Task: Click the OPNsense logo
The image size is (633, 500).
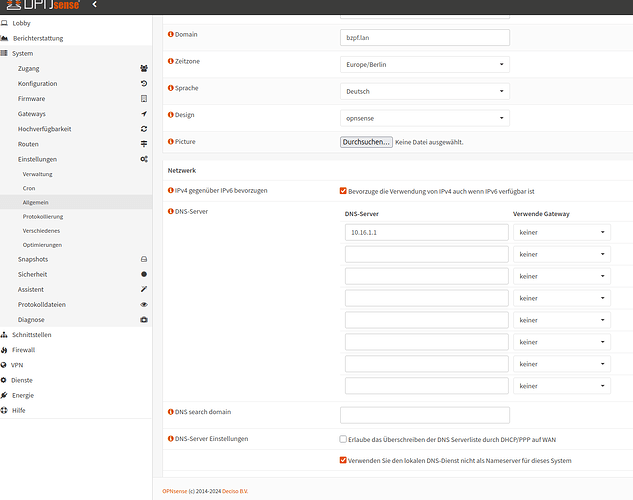Action: click(x=43, y=4)
